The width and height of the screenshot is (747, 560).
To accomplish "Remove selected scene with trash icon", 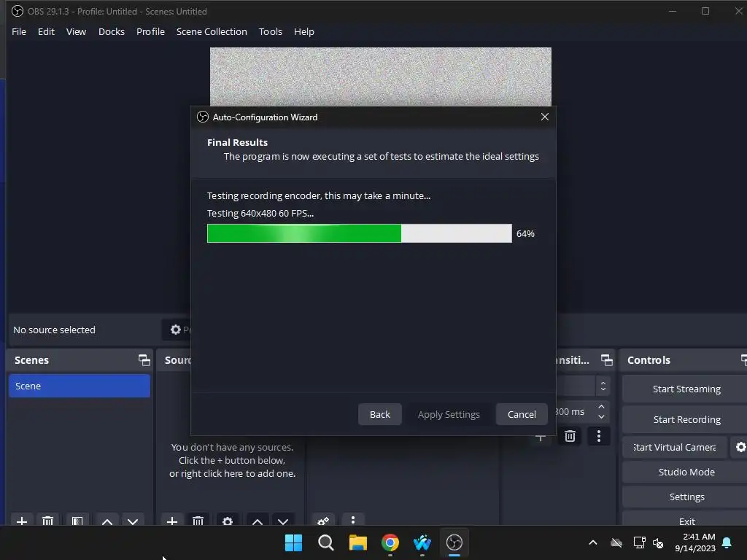I will [x=47, y=521].
